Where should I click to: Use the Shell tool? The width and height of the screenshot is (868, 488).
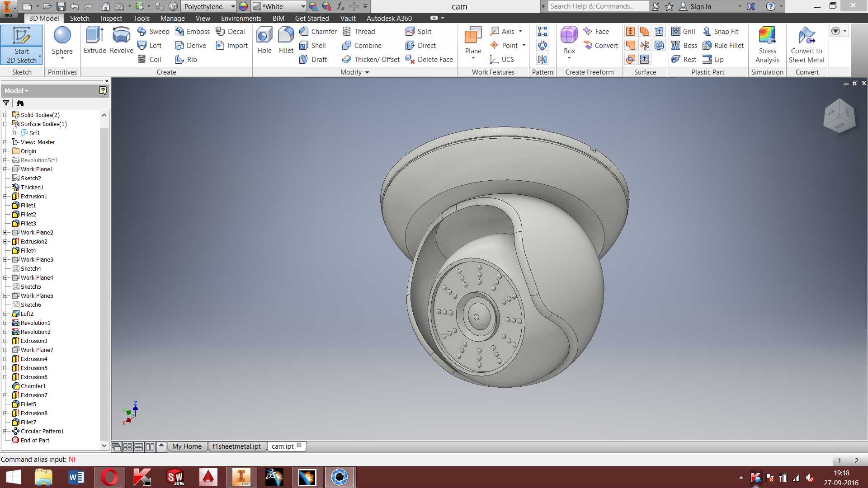point(312,45)
